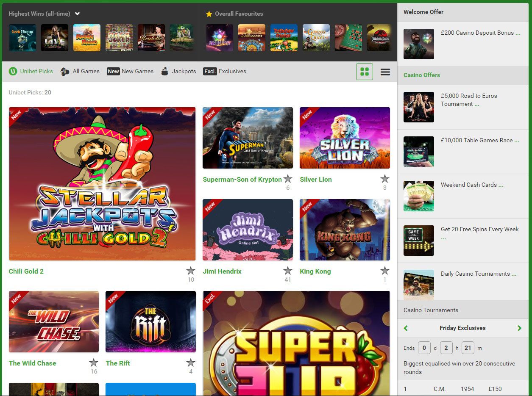Open the Rainbow Riches game icon

pos(284,38)
